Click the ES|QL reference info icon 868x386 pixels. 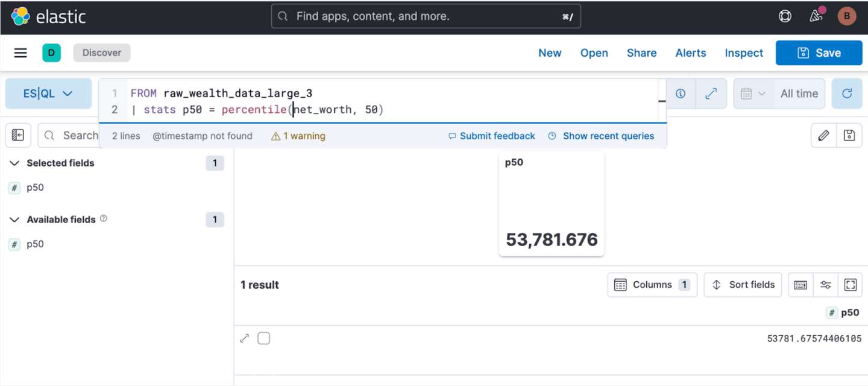pyautogui.click(x=681, y=93)
